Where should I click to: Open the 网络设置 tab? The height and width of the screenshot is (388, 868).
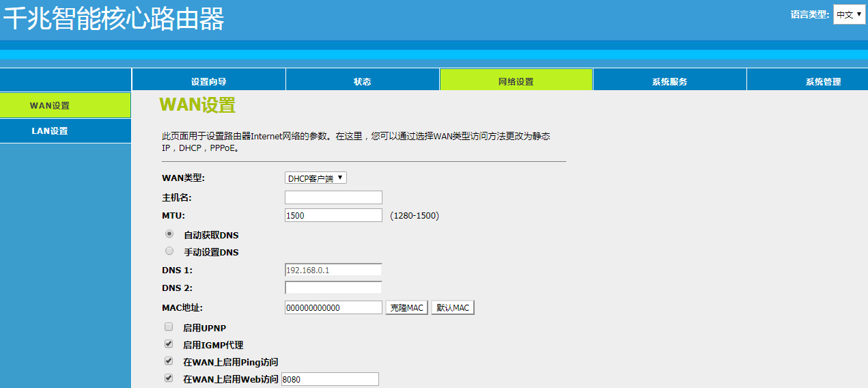point(516,81)
